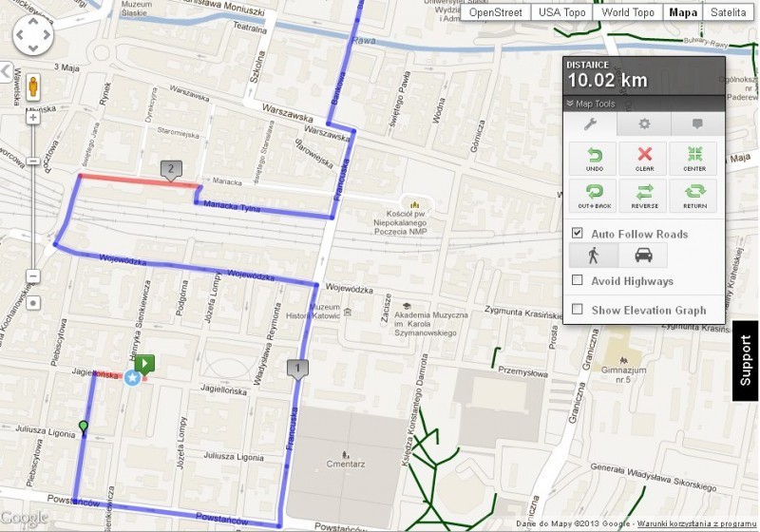The width and height of the screenshot is (760, 532).
Task: Select the Out + Back route tool
Action: [594, 196]
